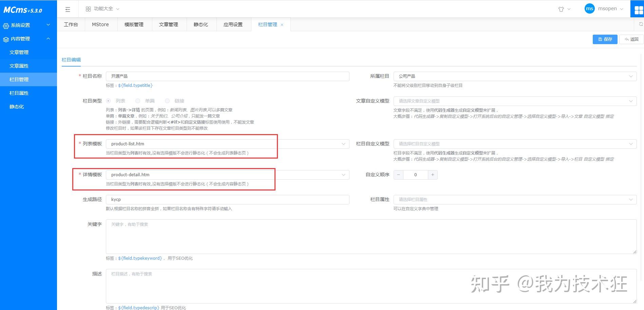Close the 栏目管理 tab
This screenshot has width=644, height=310.
282,25
